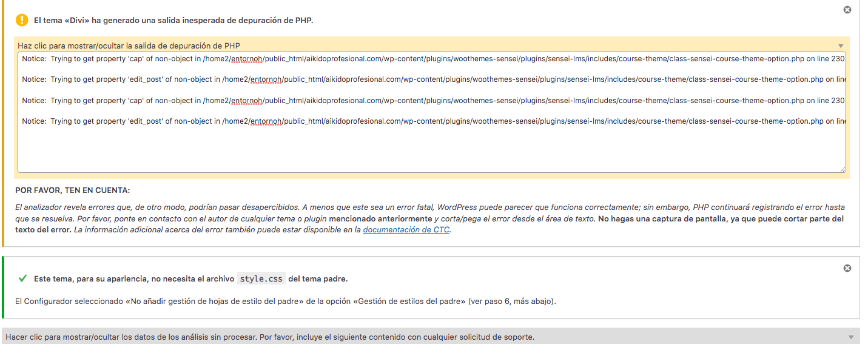Dismiss the style.css parent theme notice

pos(847,268)
